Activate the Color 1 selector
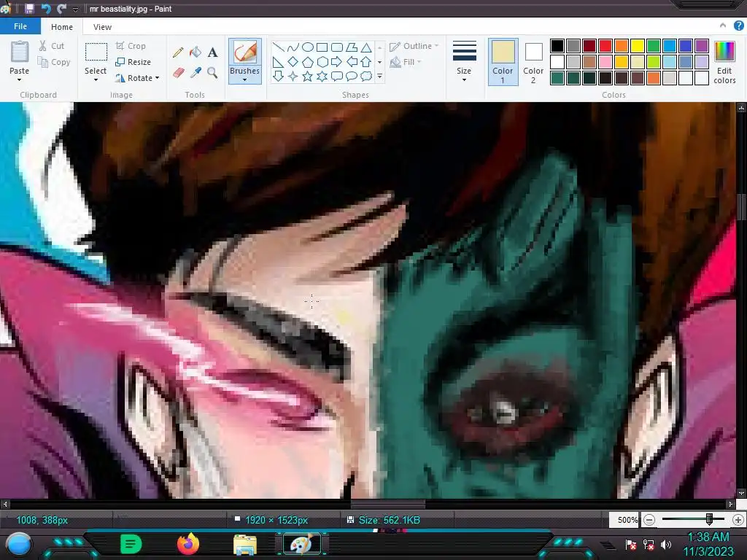The width and height of the screenshot is (747, 560). point(503,62)
